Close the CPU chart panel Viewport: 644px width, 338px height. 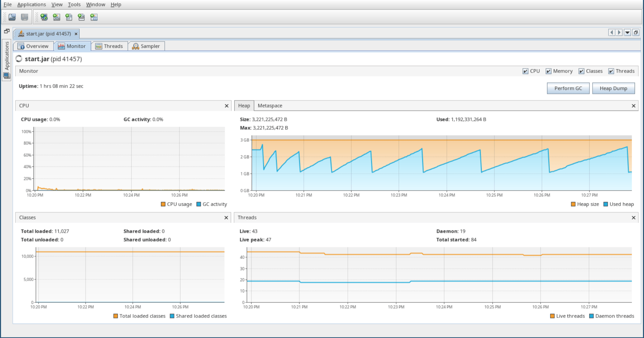click(x=227, y=106)
